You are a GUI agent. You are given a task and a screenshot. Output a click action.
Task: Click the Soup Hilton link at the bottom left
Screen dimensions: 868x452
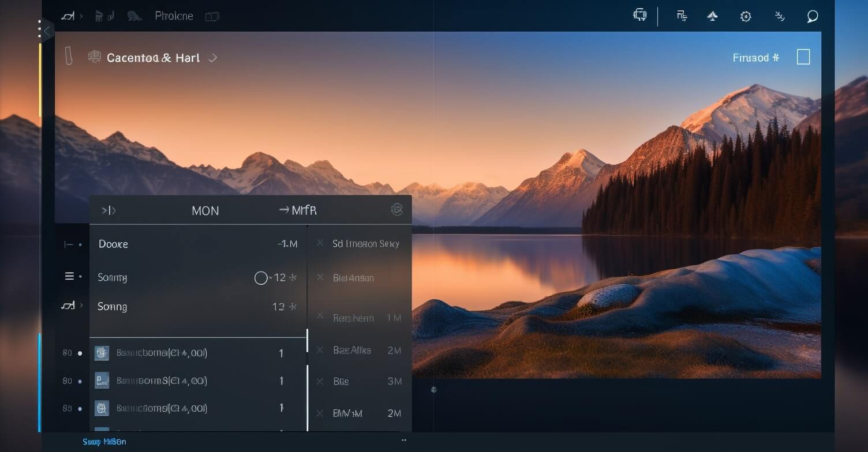104,442
